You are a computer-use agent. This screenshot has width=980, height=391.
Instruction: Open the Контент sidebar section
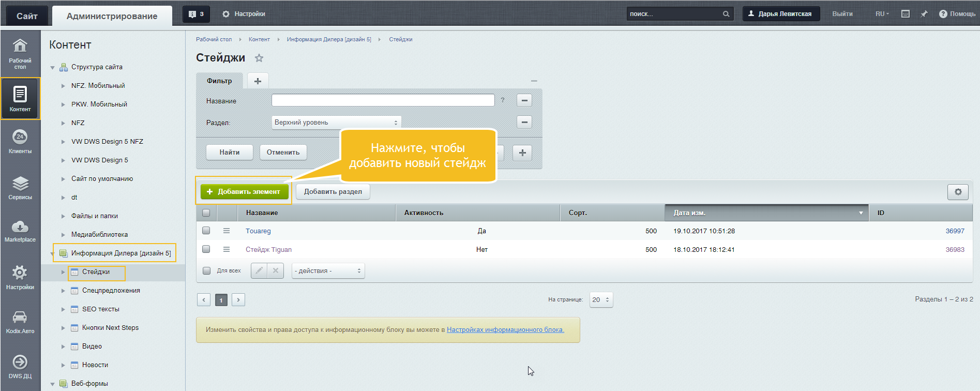(x=20, y=98)
